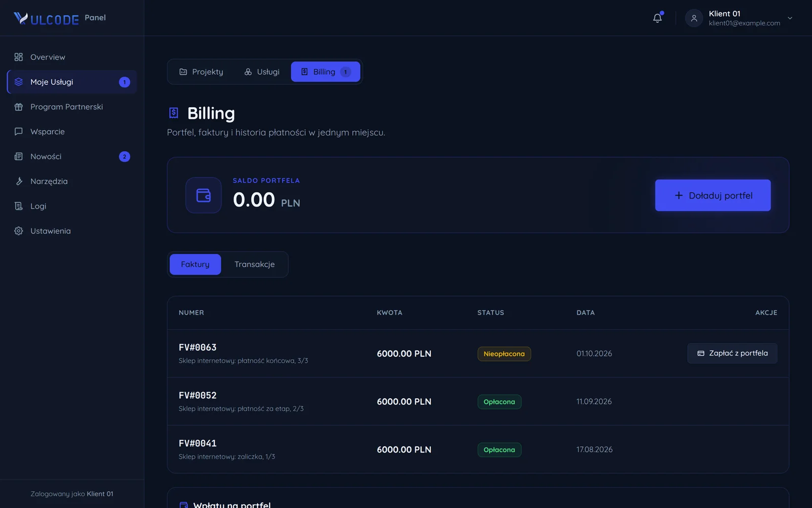Click the user avatar icon

[694, 18]
